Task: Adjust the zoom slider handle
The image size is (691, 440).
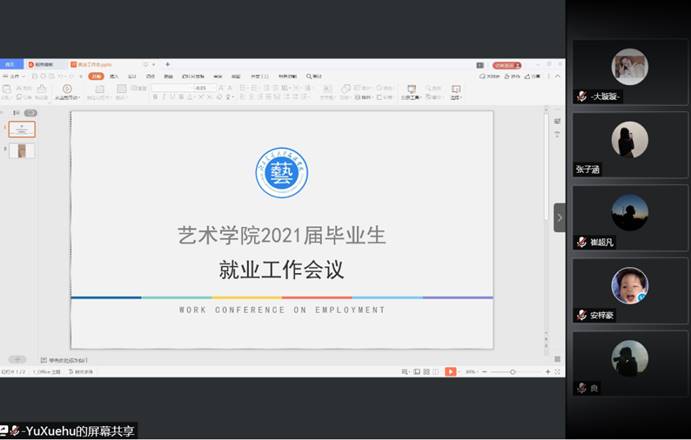Action: pyautogui.click(x=513, y=372)
